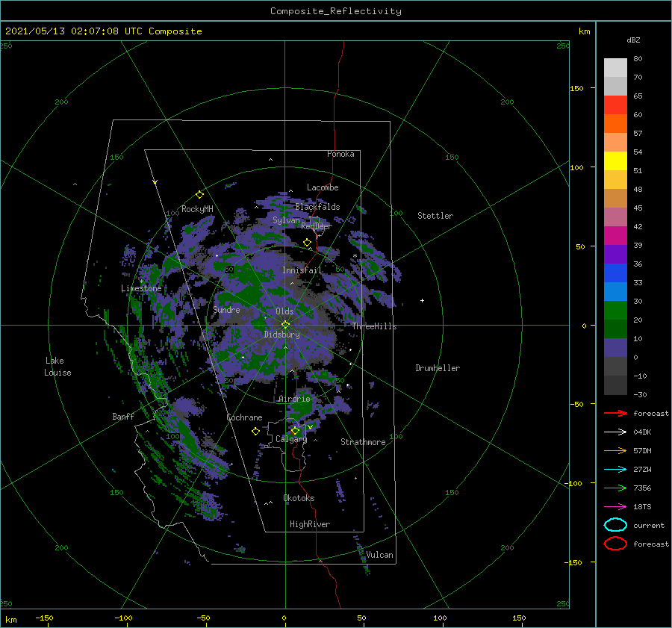Click the Composite_Reflectivity title text
The height and width of the screenshot is (628, 672).
(336, 11)
